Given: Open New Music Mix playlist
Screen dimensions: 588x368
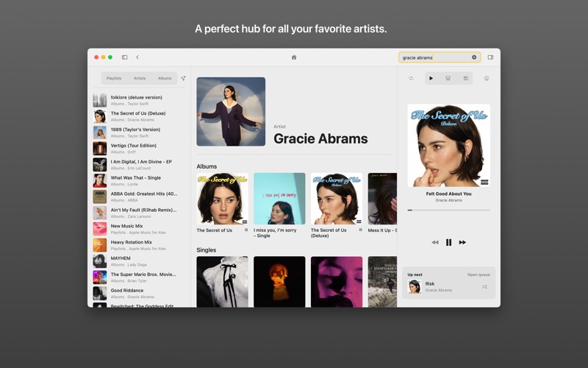Looking at the screenshot, I should [x=139, y=229].
